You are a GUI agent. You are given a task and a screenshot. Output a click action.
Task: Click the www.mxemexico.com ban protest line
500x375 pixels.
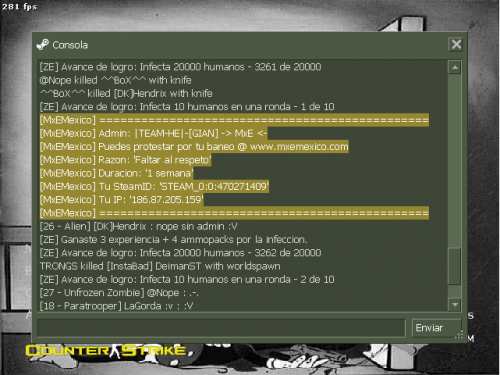click(x=194, y=147)
